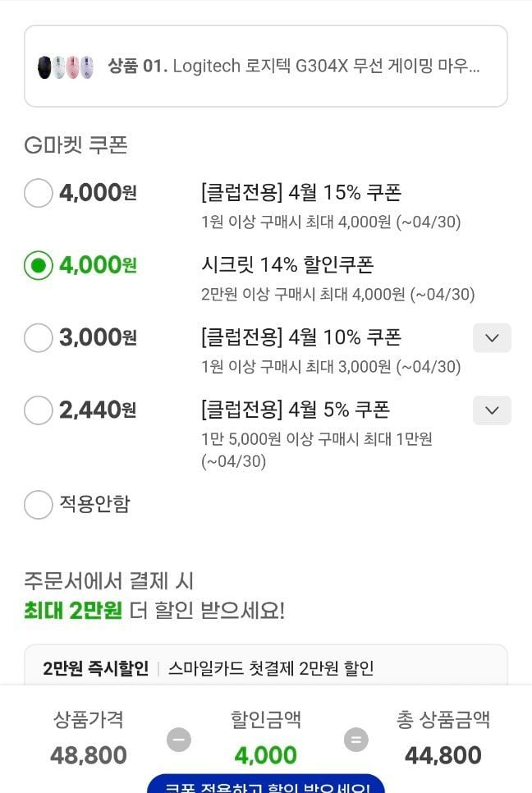Expand the 4월 10% 쿠폰 chevron

point(492,337)
